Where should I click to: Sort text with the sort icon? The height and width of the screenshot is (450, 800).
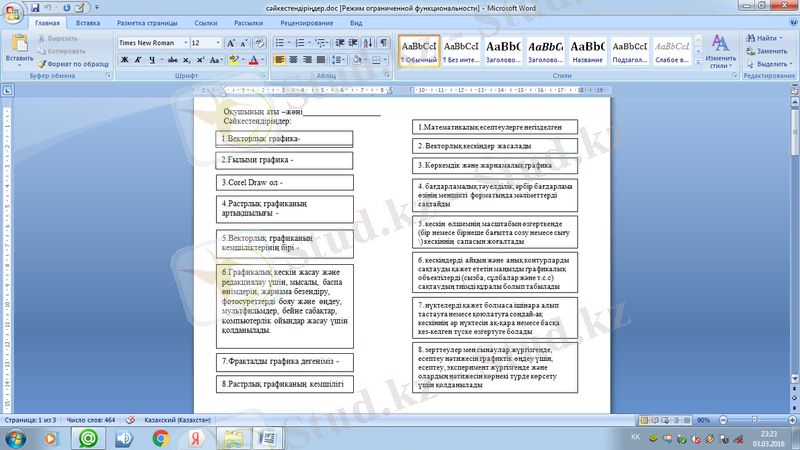[x=368, y=43]
